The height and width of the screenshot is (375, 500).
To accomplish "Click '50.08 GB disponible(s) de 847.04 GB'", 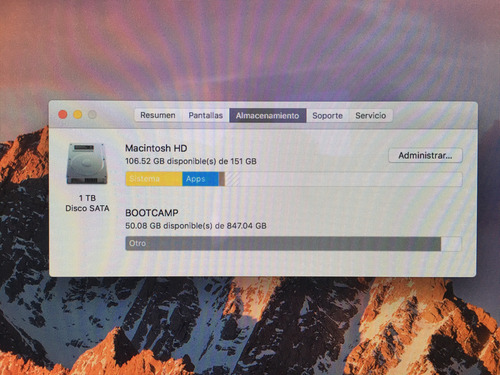I will coord(196,226).
